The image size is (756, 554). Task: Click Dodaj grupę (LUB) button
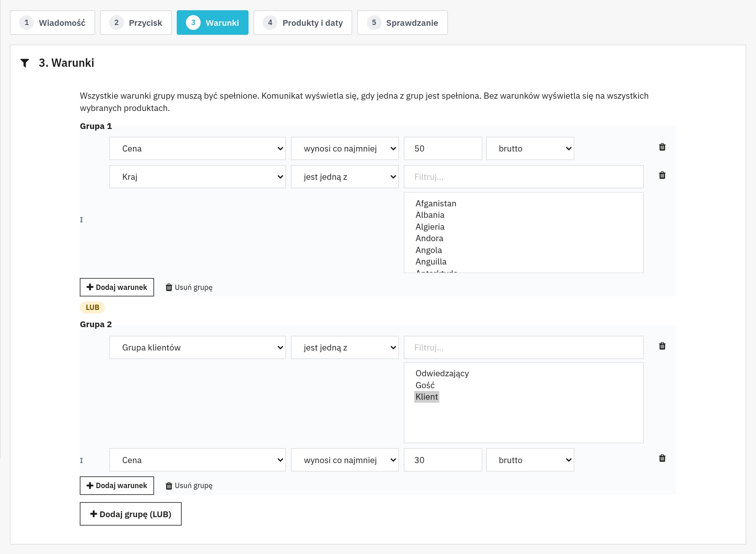130,514
